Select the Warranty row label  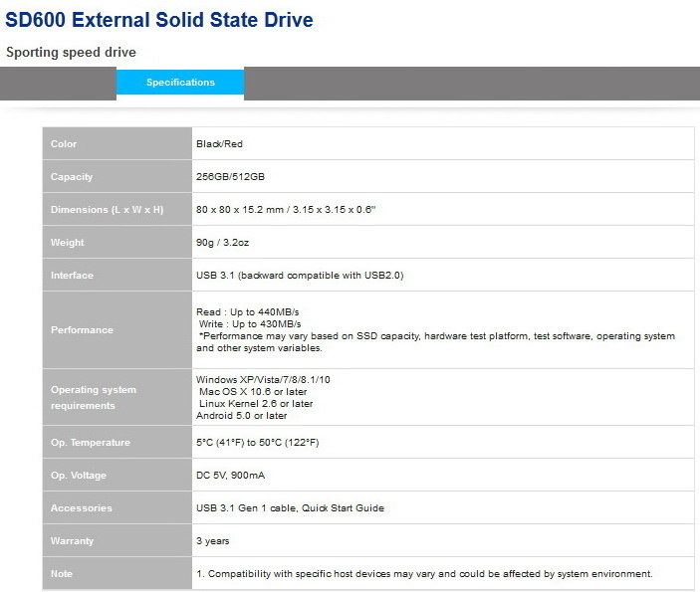(x=73, y=541)
